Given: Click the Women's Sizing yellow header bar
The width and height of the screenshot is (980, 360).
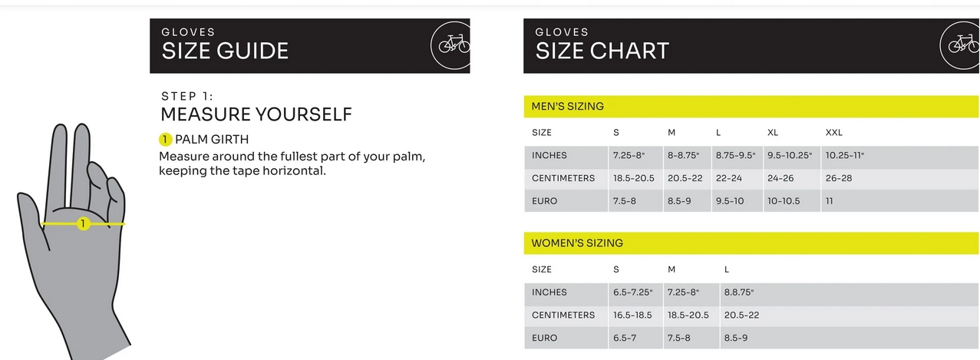Looking at the screenshot, I should 751,243.
